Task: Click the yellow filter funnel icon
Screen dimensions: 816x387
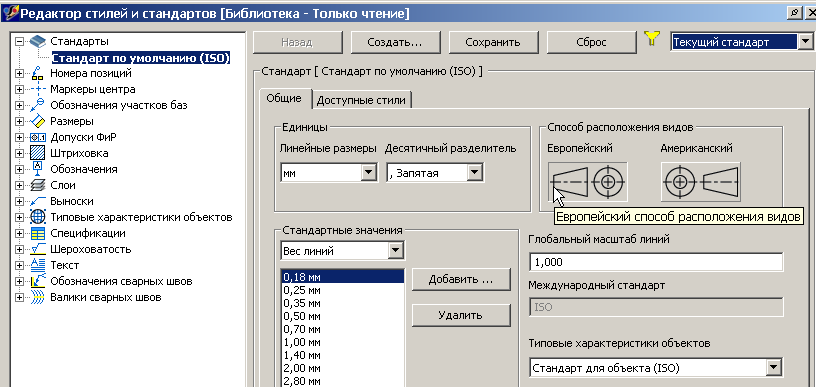Action: click(652, 38)
